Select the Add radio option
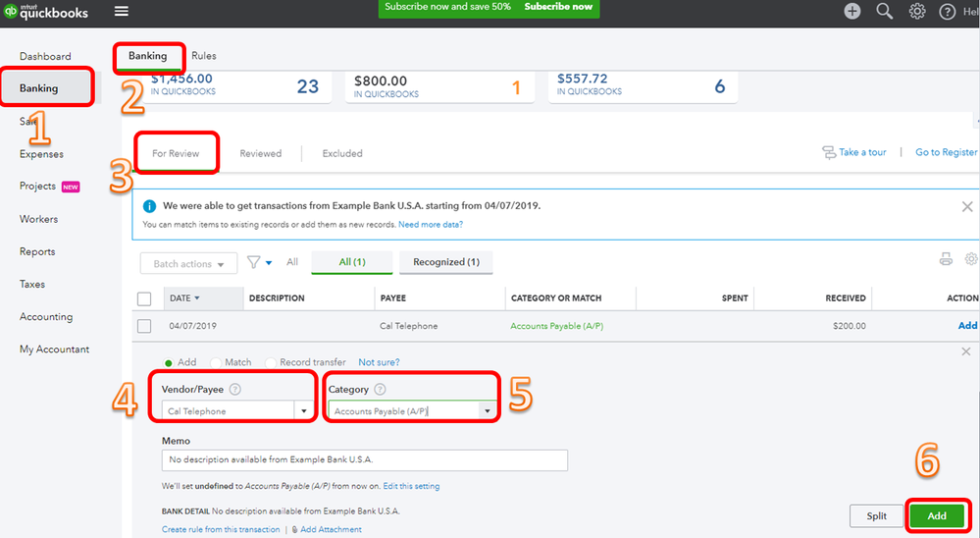The image size is (980, 538). pyautogui.click(x=168, y=363)
